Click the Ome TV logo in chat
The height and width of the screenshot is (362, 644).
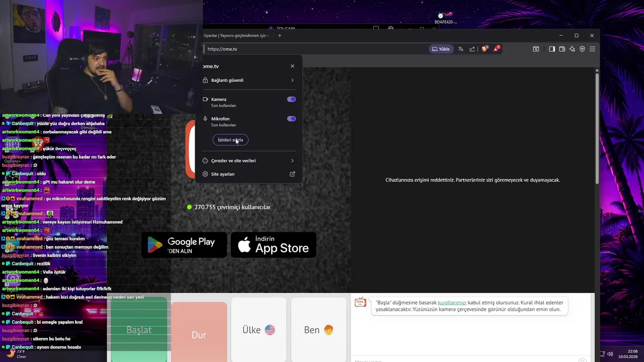[x=360, y=302]
